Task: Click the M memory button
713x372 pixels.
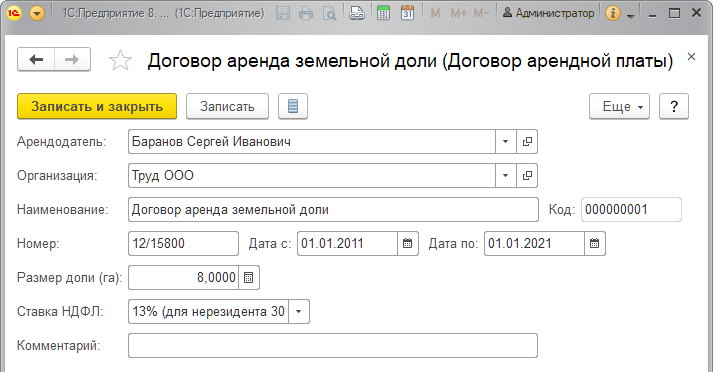Action: [x=435, y=14]
